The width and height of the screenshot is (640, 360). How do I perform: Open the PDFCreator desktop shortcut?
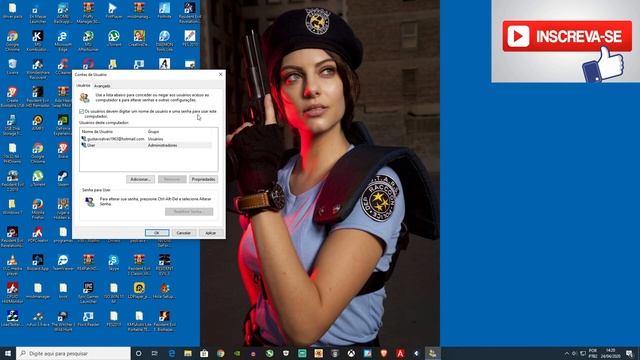tap(38, 235)
